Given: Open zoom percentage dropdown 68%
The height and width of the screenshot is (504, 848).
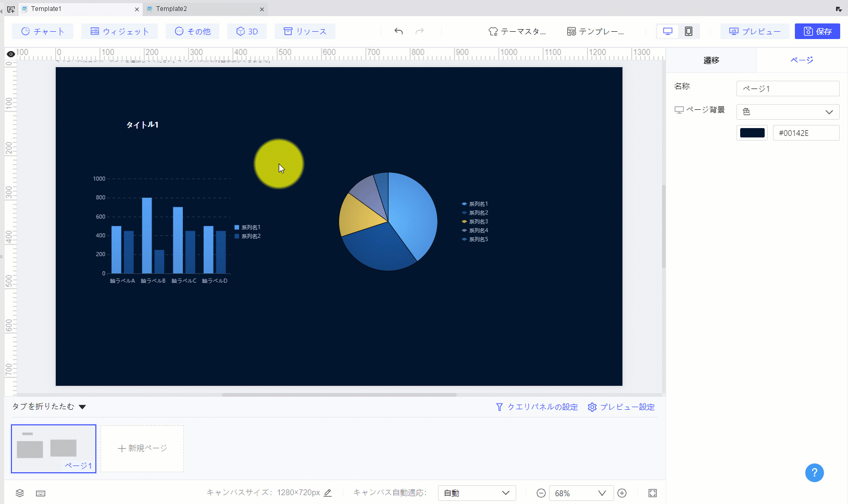Looking at the screenshot, I should [581, 493].
